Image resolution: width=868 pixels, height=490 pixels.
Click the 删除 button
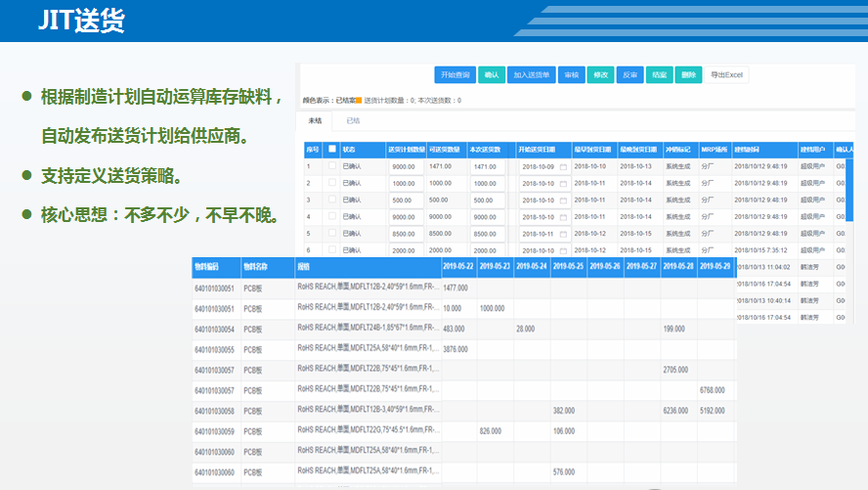click(689, 74)
